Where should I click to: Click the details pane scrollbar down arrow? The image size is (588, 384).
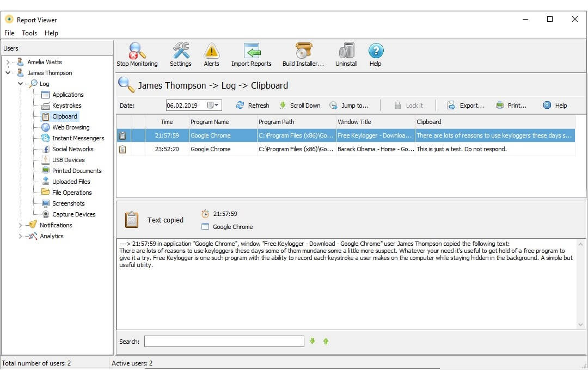tap(580, 325)
